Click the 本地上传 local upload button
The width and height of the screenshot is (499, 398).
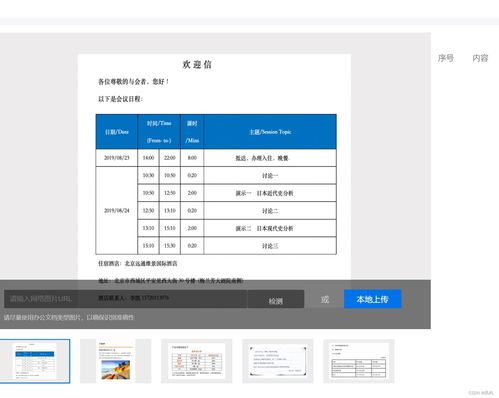(x=372, y=299)
